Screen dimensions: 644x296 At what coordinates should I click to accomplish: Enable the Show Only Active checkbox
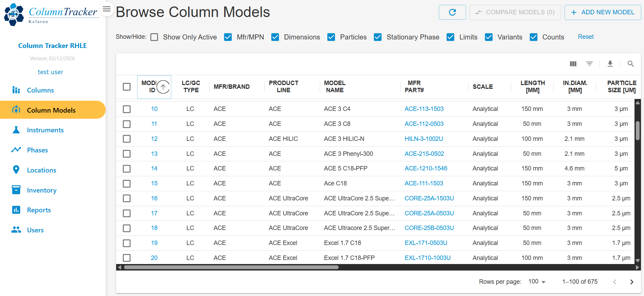coord(154,37)
